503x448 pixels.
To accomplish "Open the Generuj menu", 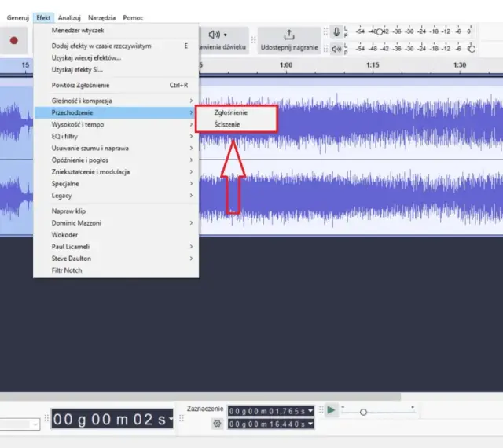I will [17, 17].
